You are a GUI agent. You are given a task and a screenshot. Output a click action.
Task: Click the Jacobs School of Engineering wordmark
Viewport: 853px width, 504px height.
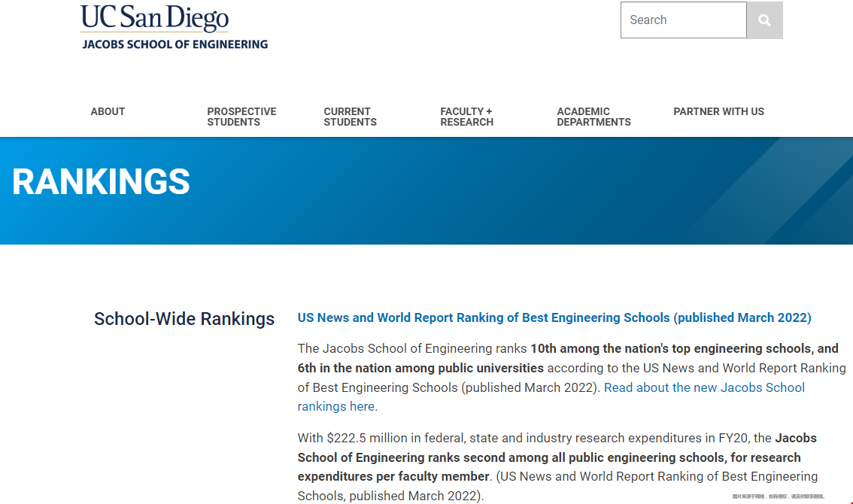[175, 44]
